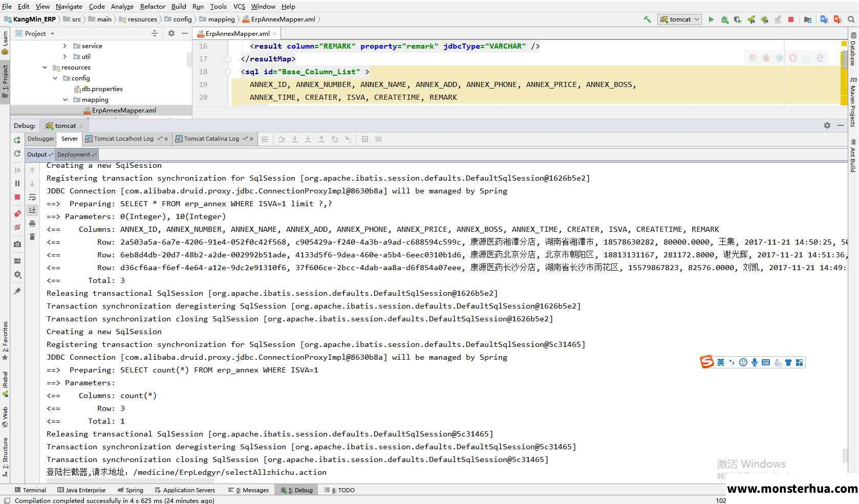Open thread dump camera icon
The image size is (859, 504).
(x=17, y=244)
